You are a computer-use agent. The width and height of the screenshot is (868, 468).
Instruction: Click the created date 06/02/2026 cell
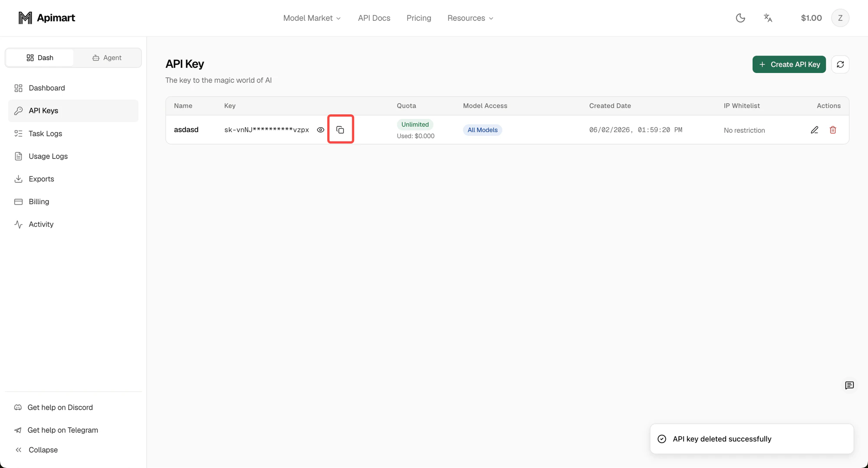(x=636, y=130)
